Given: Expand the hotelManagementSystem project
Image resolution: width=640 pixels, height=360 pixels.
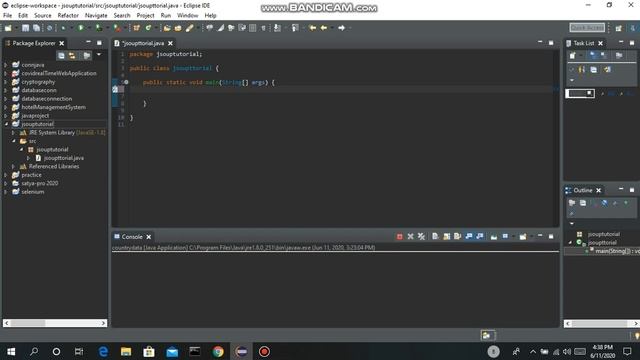Looking at the screenshot, I should click(6, 107).
